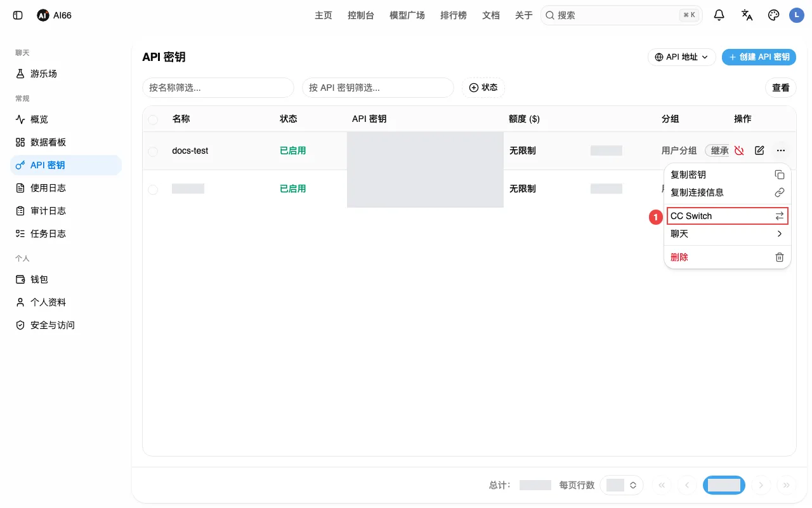Image resolution: width=812 pixels, height=508 pixels.
Task: Choose 删除 from the context menu
Action: click(727, 257)
